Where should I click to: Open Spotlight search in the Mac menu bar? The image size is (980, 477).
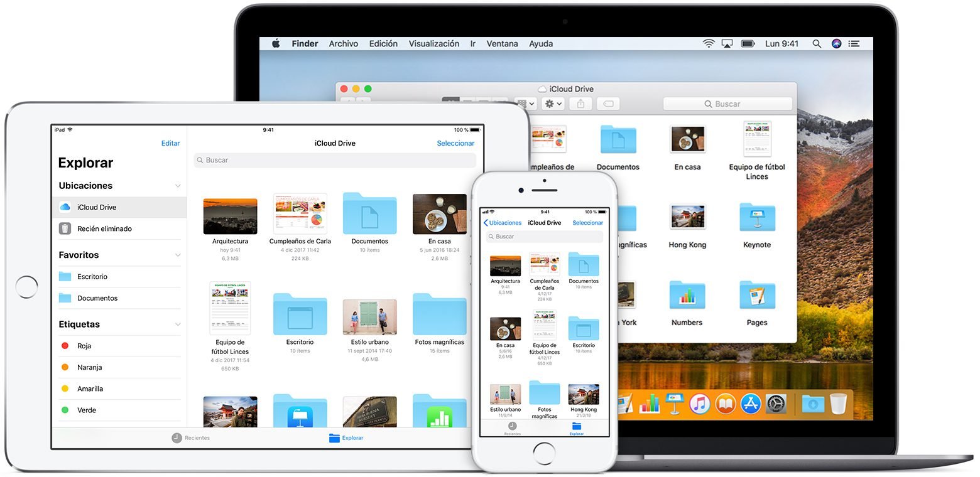click(817, 43)
